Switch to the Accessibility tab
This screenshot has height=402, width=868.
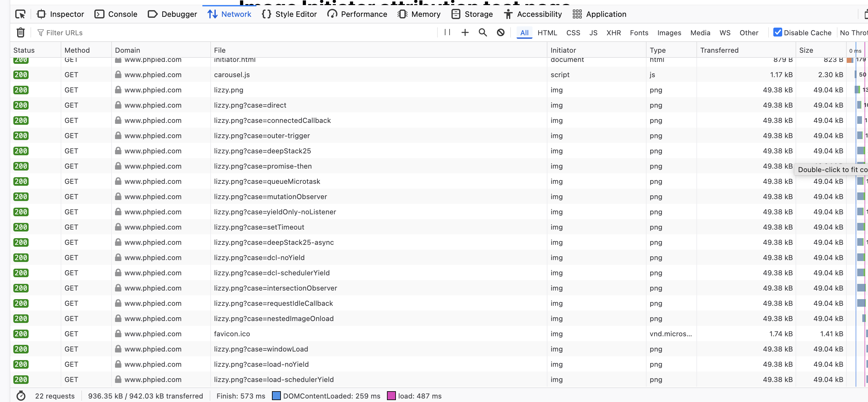tap(533, 14)
